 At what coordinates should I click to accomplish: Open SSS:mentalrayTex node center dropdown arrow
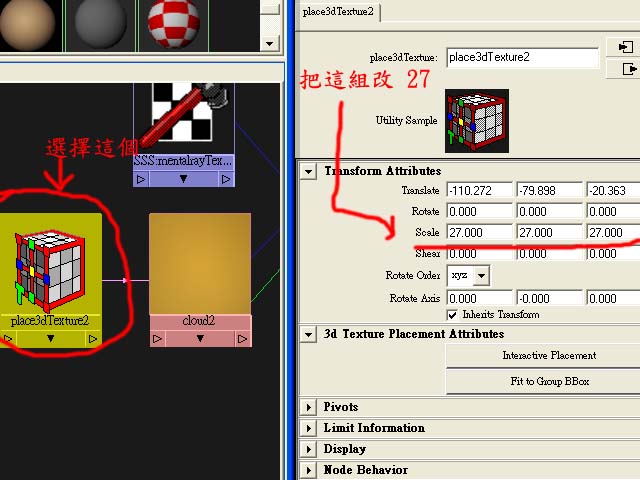(184, 179)
